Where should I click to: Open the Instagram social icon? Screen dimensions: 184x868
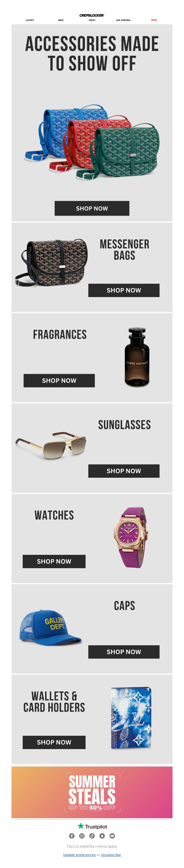click(82, 836)
